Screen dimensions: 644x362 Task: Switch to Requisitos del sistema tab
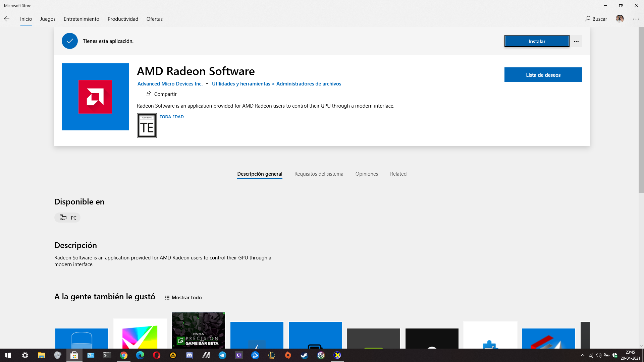pyautogui.click(x=319, y=174)
